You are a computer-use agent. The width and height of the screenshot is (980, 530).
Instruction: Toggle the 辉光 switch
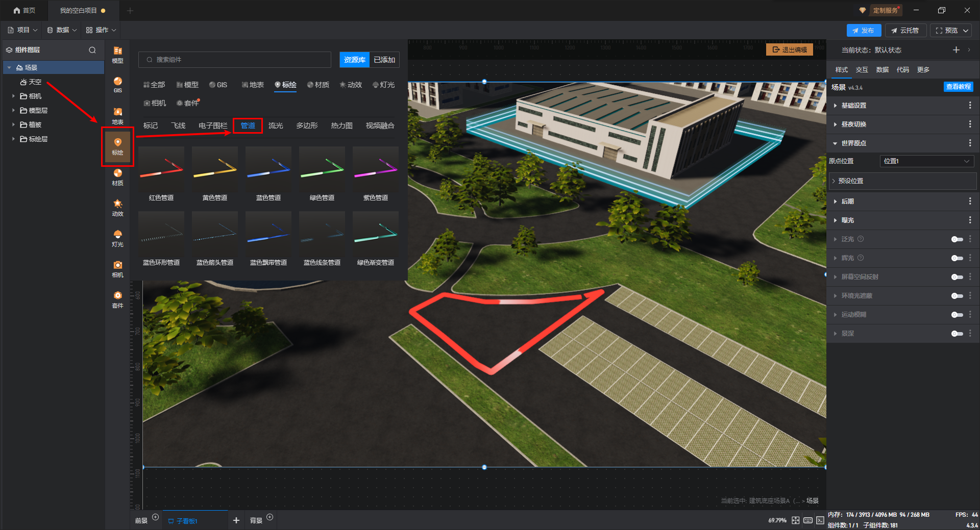tap(957, 258)
